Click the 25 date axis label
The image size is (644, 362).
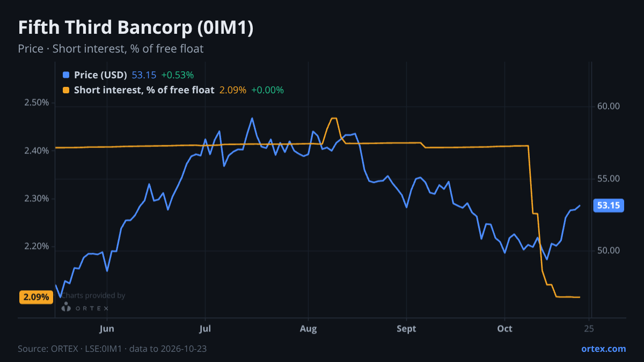click(x=589, y=329)
